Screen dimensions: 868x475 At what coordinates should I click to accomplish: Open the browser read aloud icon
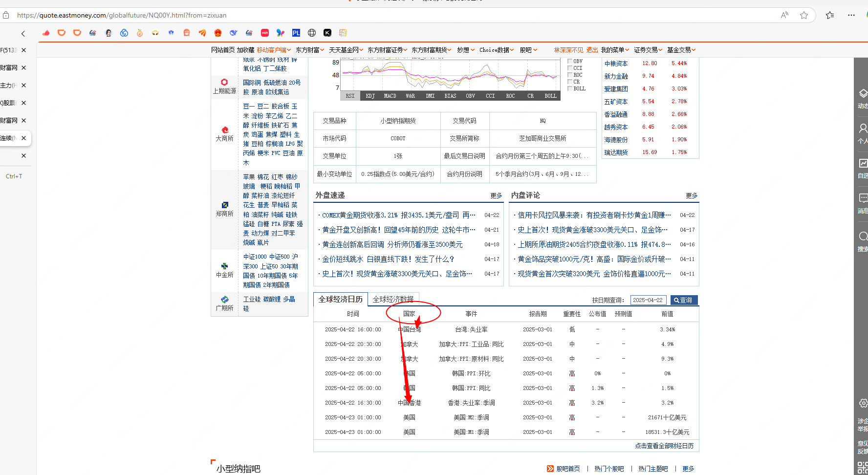[784, 15]
